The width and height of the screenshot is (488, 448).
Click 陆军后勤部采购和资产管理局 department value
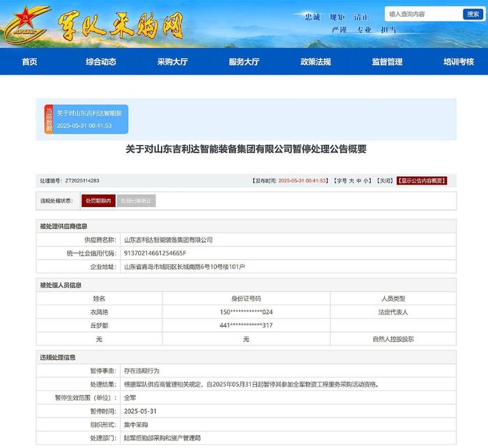click(162, 438)
